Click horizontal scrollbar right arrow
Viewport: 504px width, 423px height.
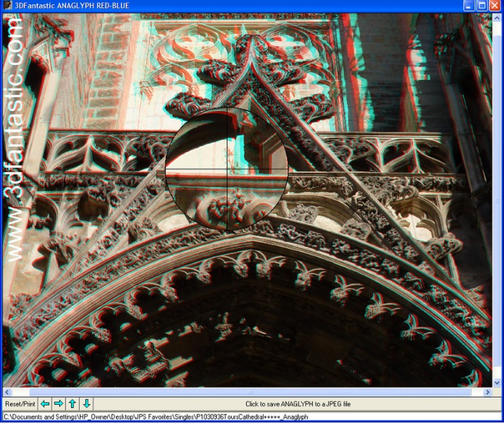pos(488,392)
